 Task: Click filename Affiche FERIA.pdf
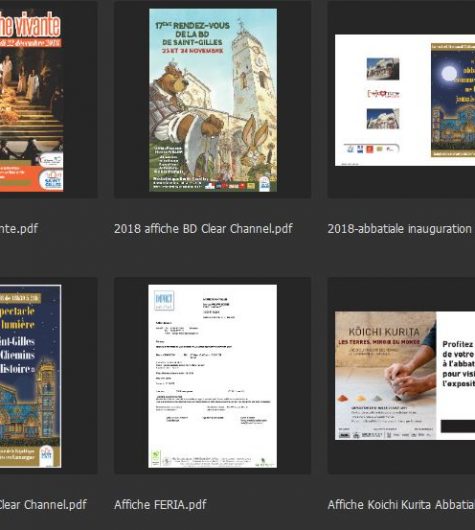pos(160,505)
